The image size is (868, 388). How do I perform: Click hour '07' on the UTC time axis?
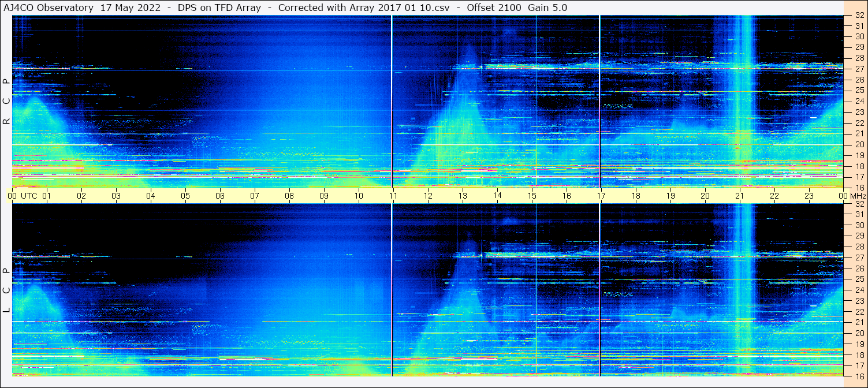pos(255,196)
